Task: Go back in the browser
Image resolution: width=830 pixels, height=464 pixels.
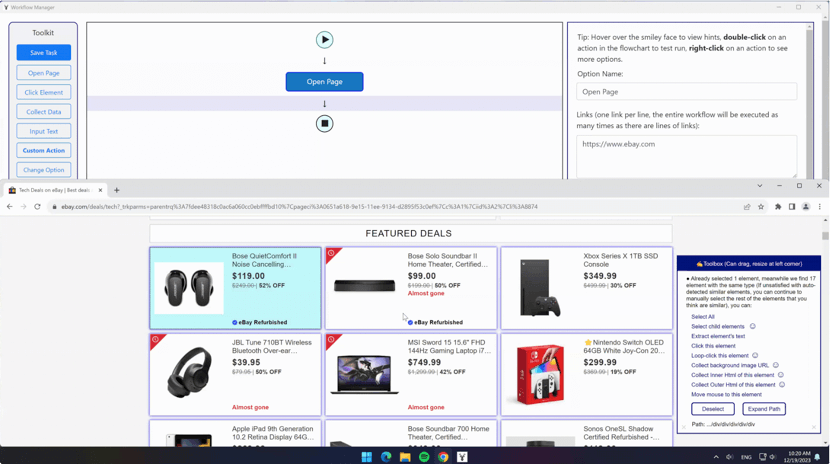Action: point(10,206)
